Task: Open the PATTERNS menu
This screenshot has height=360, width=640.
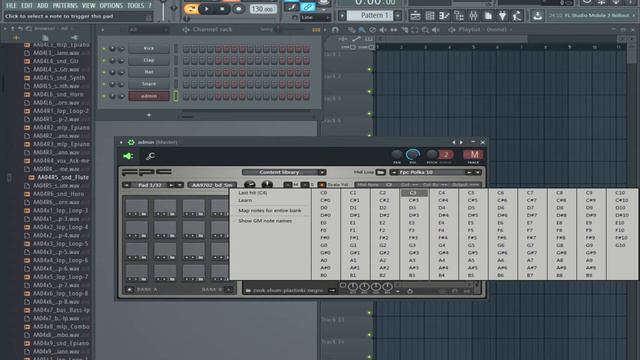Action: coord(65,5)
